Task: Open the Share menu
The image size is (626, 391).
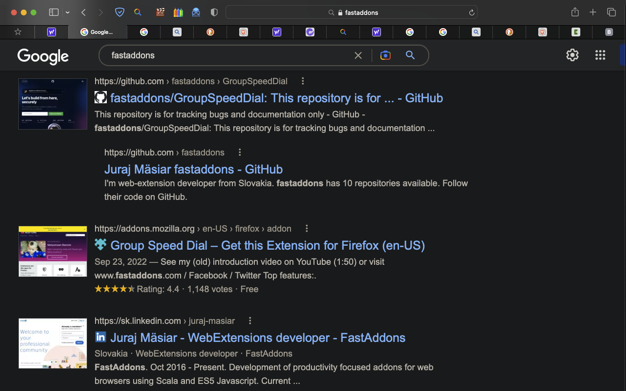Action: [x=575, y=12]
